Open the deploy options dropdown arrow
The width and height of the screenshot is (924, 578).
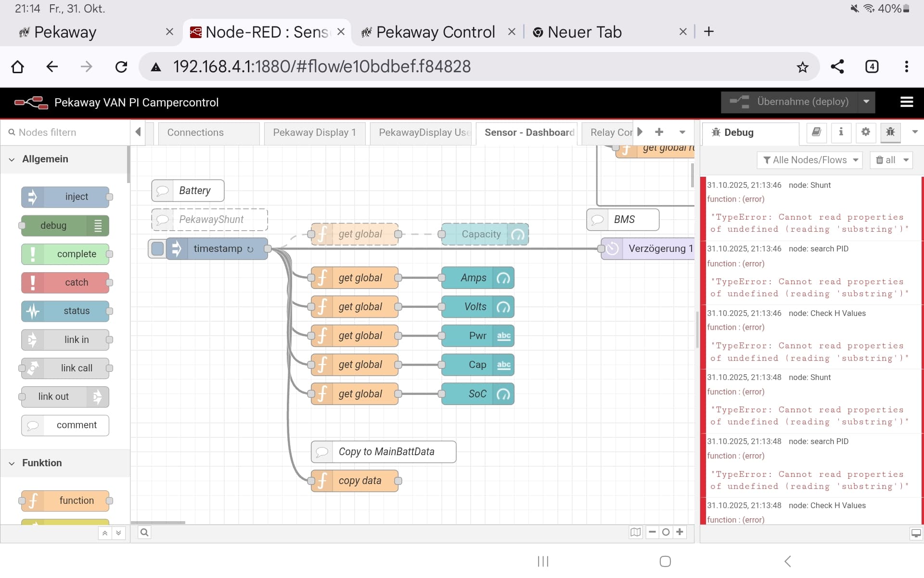tap(866, 102)
